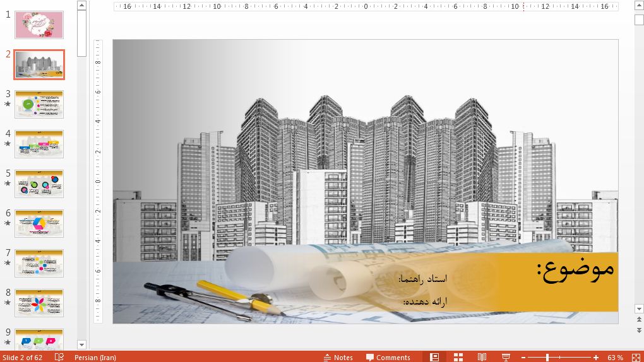The height and width of the screenshot is (362, 644).
Task: Toggle the Notes pane
Action: [338, 358]
